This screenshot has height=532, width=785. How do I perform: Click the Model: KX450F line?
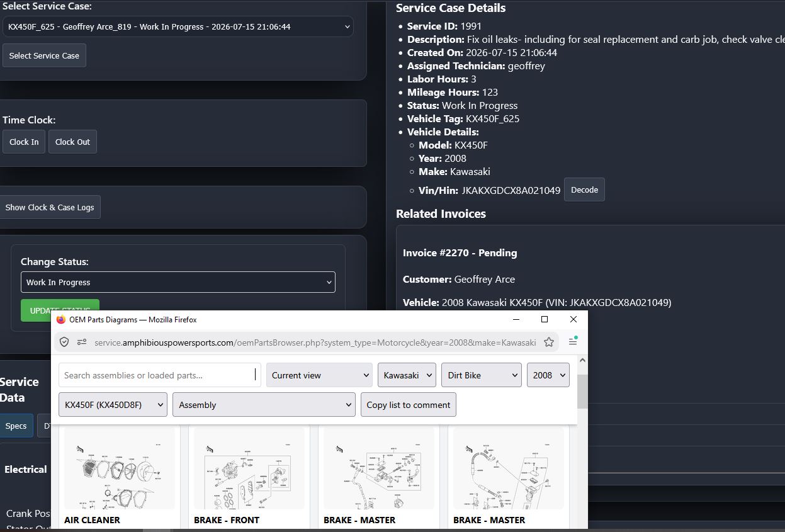point(453,145)
